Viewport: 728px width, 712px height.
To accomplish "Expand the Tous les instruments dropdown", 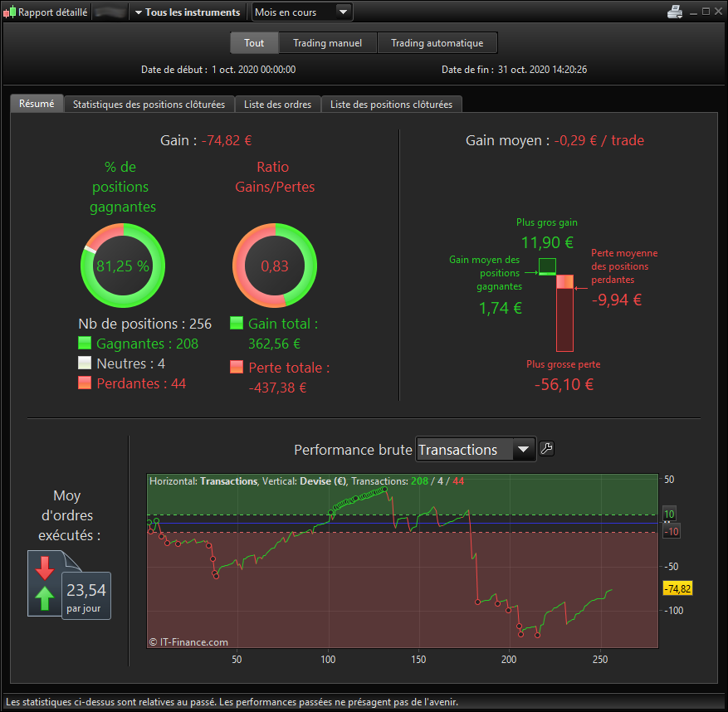I will click(x=188, y=12).
